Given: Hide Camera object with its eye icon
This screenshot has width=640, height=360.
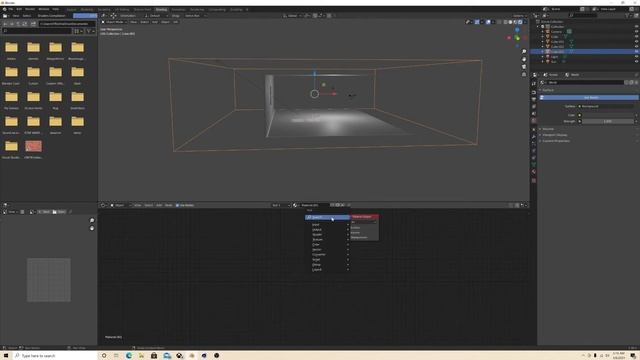Looking at the screenshot, I should pos(636,31).
